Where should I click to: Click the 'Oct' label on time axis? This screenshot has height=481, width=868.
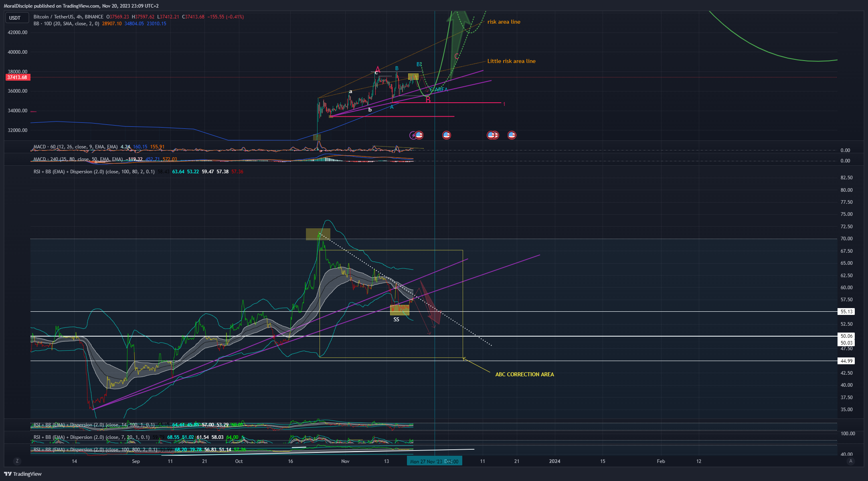[239, 461]
